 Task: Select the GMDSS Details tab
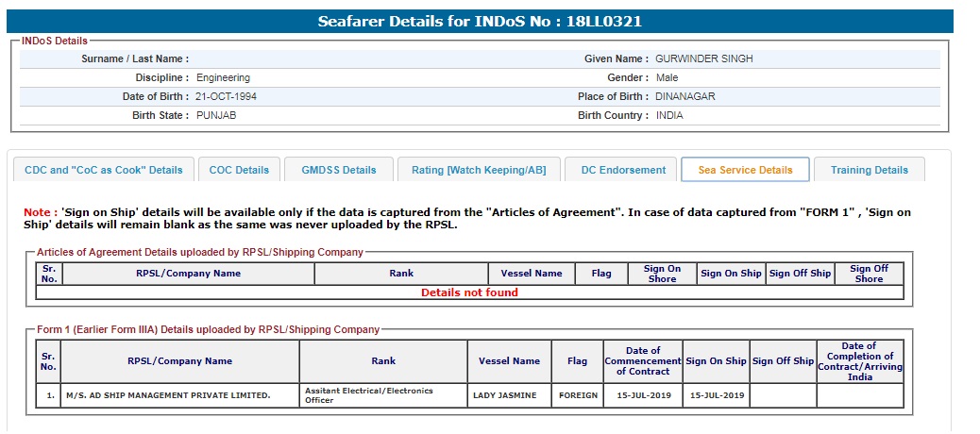coord(339,170)
